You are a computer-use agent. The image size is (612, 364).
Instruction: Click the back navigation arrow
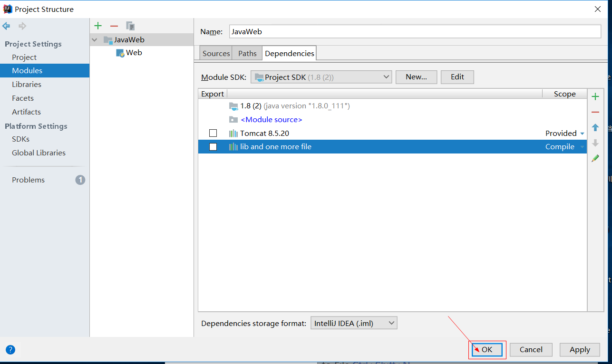(6, 26)
